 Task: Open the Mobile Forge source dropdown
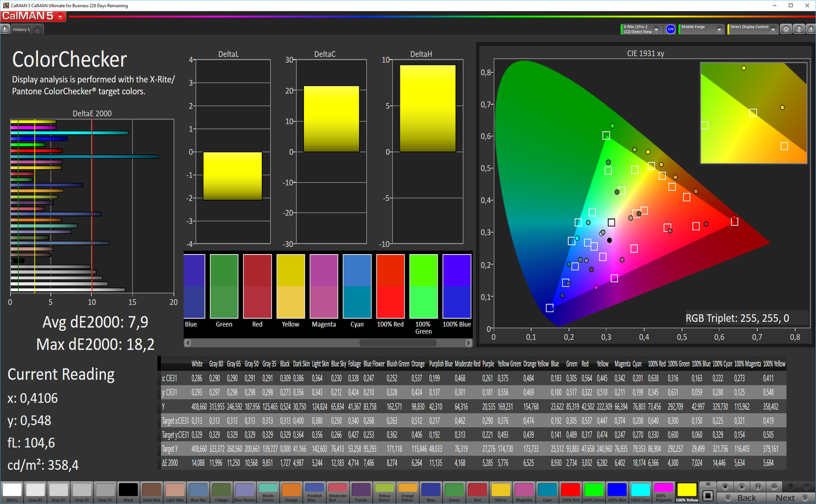pyautogui.click(x=719, y=29)
